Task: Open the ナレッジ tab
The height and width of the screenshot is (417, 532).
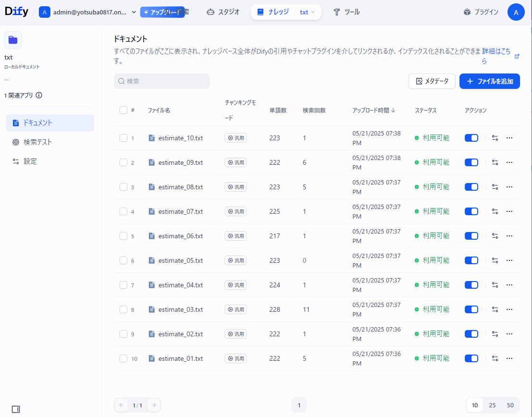Action: pos(274,12)
